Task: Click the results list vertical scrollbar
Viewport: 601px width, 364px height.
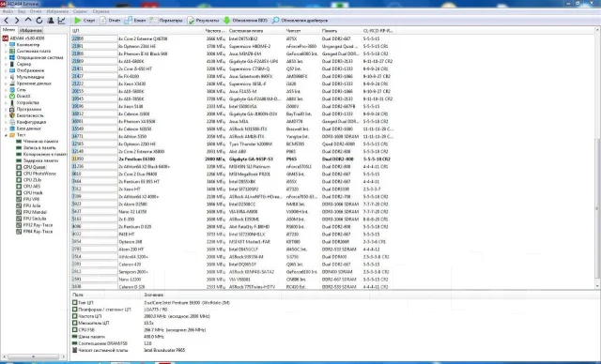Action: pyautogui.click(x=597, y=158)
